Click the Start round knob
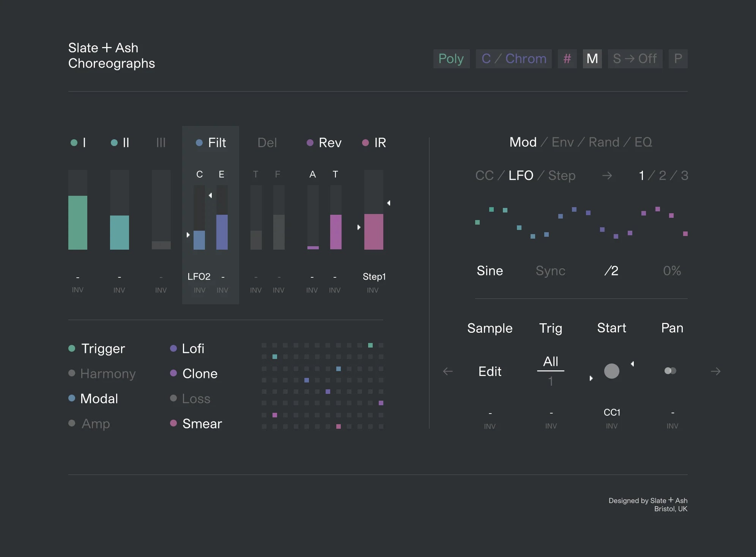Viewport: 756px width, 557px height. tap(611, 371)
